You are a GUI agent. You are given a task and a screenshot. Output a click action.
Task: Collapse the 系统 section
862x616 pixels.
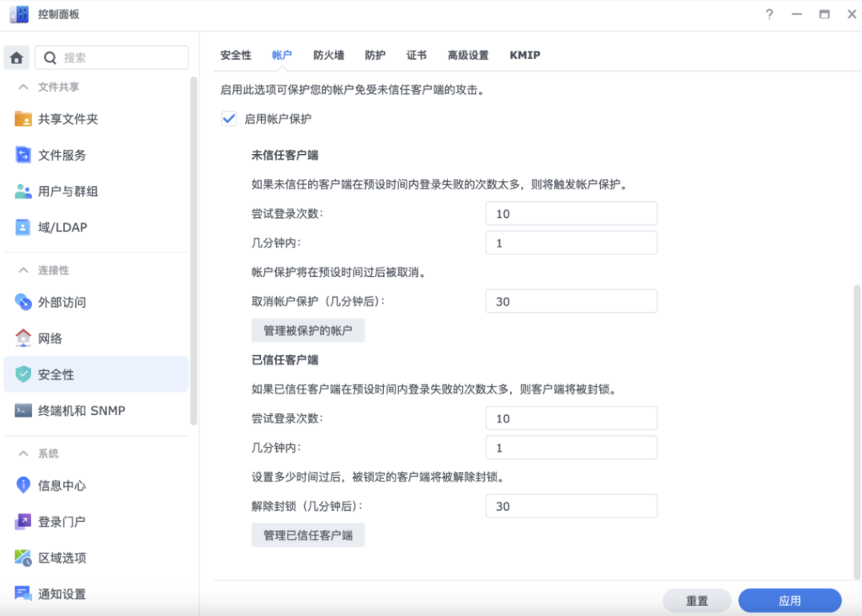[24, 454]
